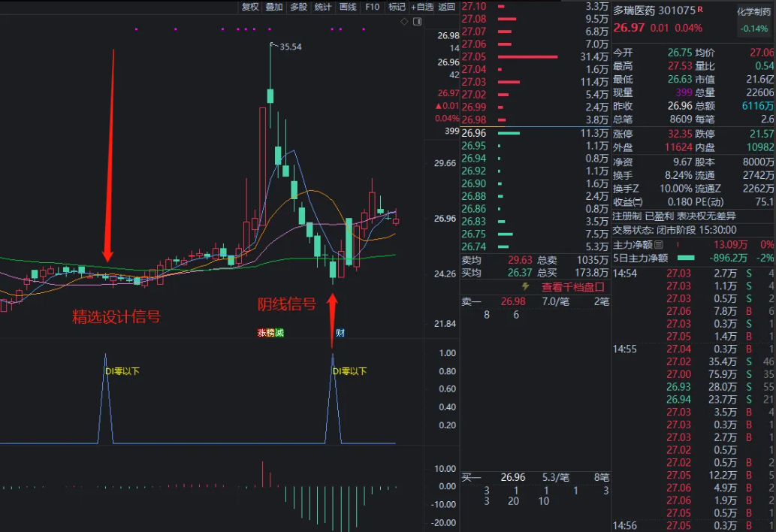The width and height of the screenshot is (776, 532).
Task: Click the 返回 back button
Action: 447,7
